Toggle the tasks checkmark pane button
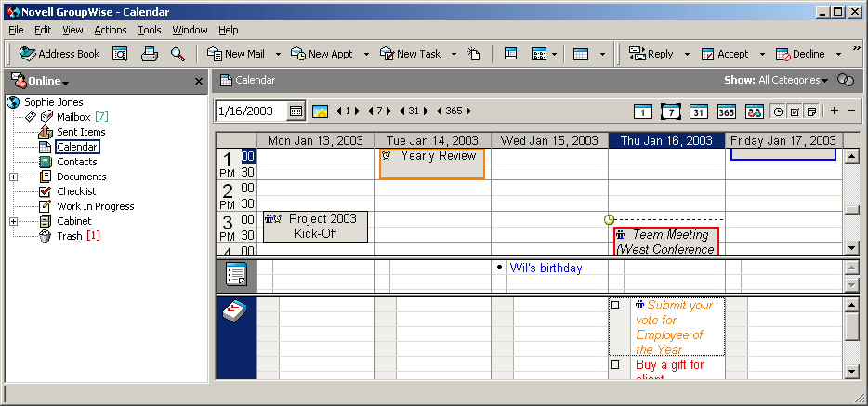Screen dimensions: 868x406 [795, 111]
